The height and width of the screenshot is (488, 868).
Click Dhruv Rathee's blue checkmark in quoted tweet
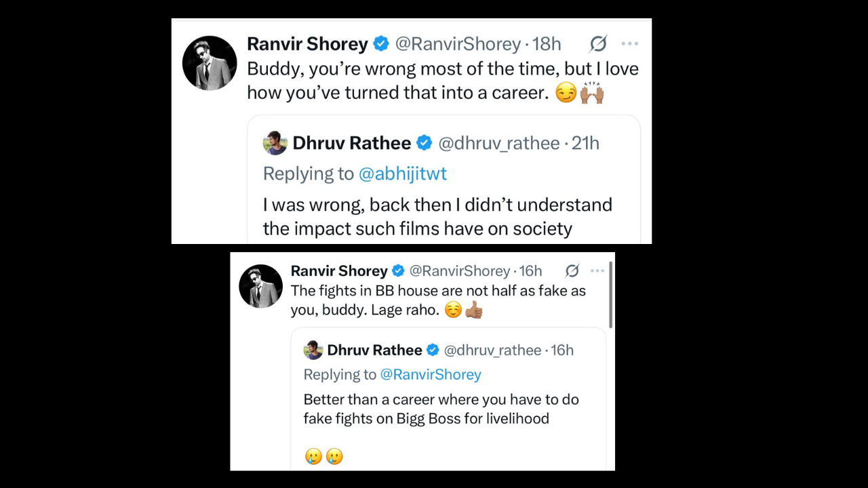tap(424, 143)
